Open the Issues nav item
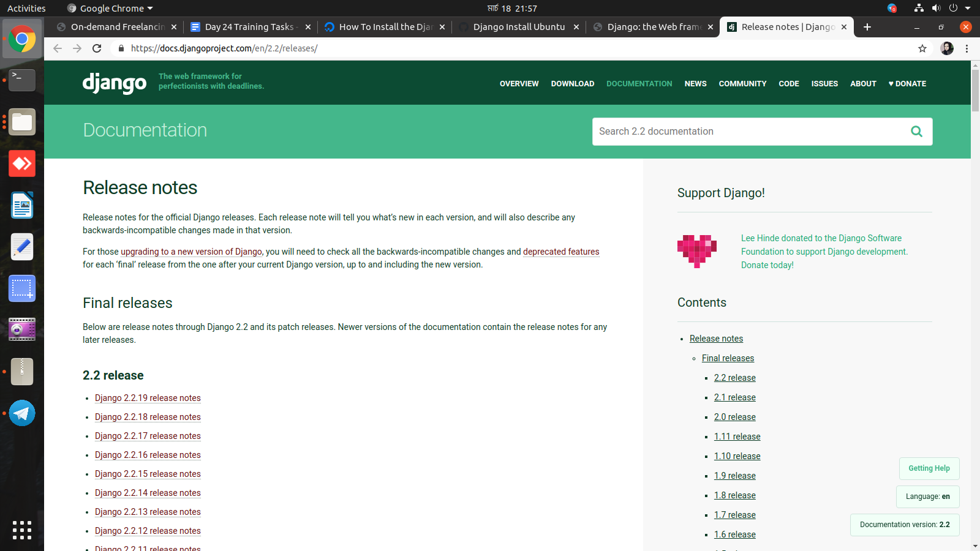This screenshot has width=980, height=551. 825,84
